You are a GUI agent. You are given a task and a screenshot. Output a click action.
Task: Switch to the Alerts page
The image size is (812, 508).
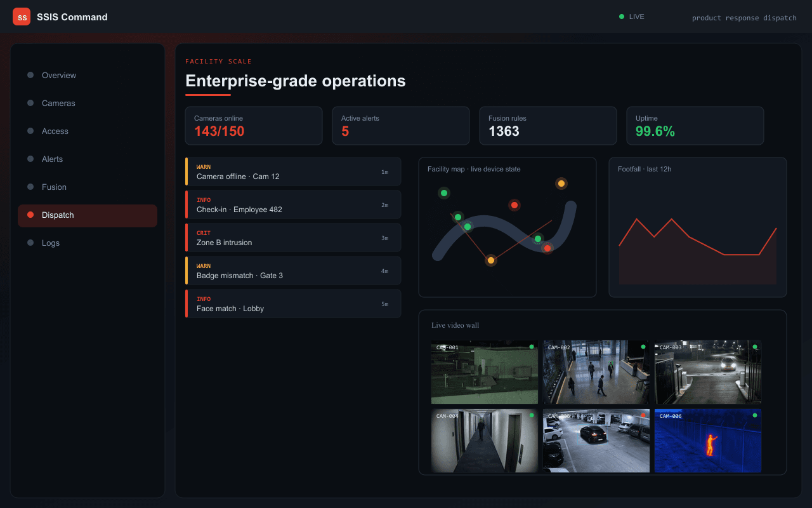point(88,159)
